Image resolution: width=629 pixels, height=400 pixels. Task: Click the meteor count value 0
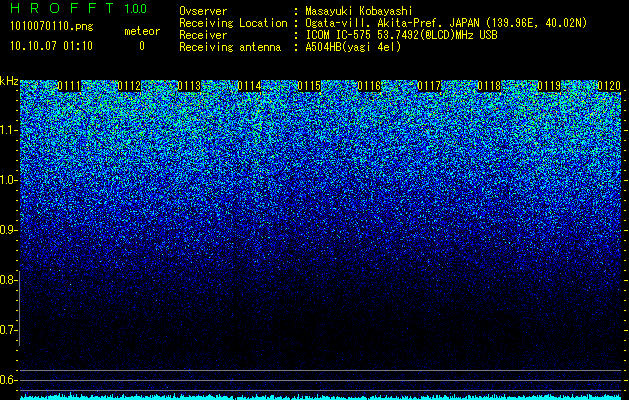(x=142, y=46)
